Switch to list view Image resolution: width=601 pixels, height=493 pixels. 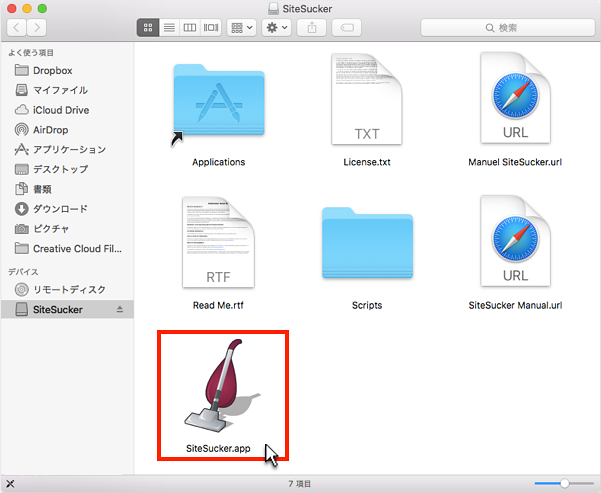tap(169, 28)
